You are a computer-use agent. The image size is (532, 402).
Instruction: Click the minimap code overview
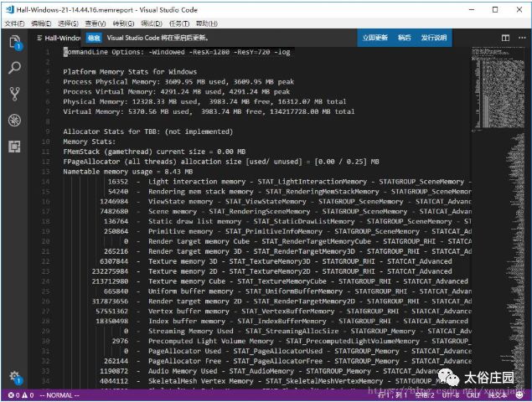(498, 217)
